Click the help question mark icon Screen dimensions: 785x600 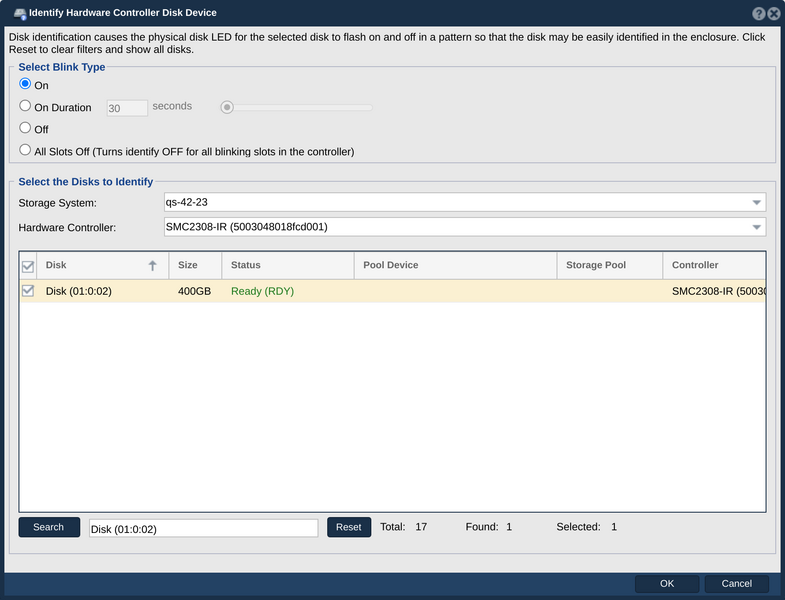[758, 14]
